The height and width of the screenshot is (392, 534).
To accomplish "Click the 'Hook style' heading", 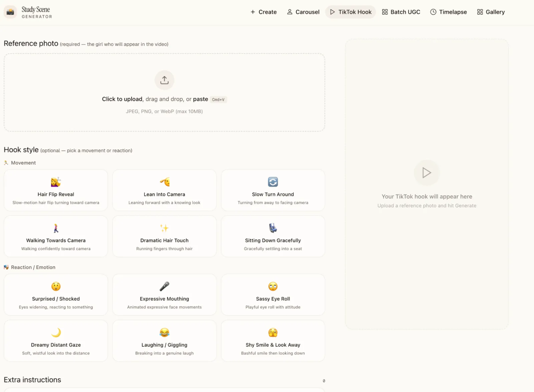I will (21, 150).
